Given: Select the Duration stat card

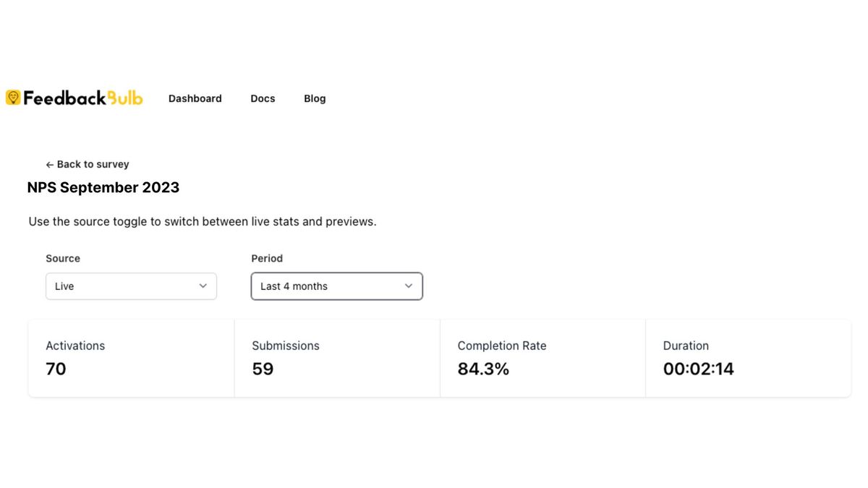Looking at the screenshot, I should 748,359.
